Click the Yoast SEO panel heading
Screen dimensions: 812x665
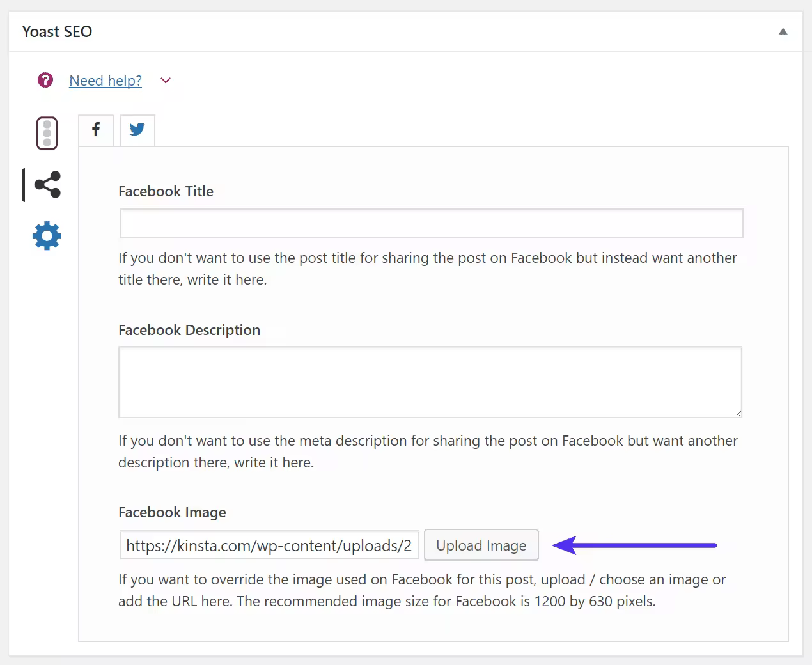tap(57, 31)
